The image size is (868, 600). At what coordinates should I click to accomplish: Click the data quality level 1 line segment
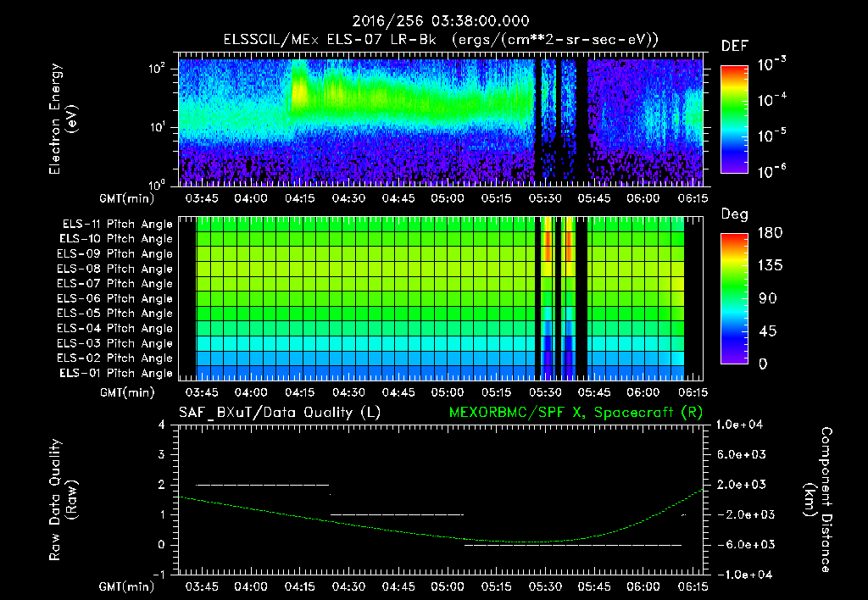[397, 514]
